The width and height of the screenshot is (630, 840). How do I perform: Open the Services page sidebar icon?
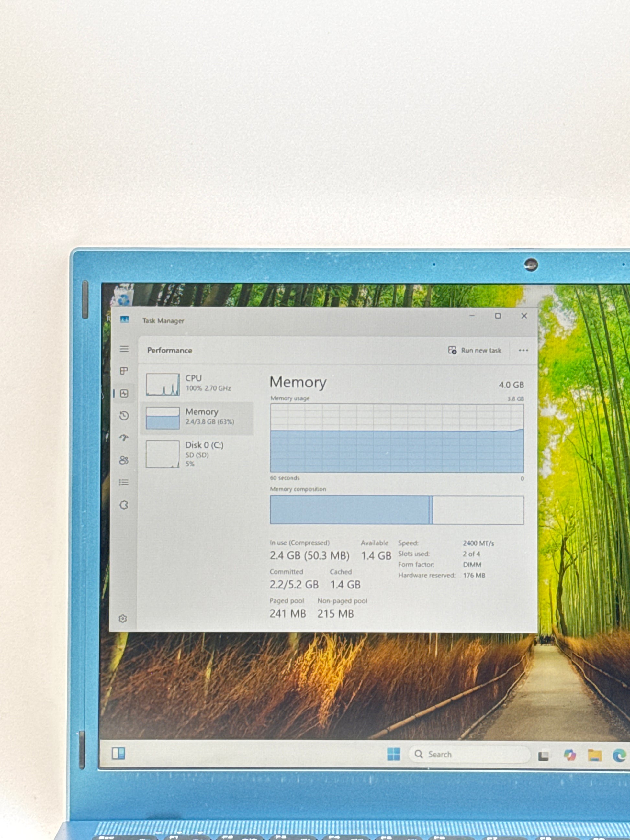point(124,505)
